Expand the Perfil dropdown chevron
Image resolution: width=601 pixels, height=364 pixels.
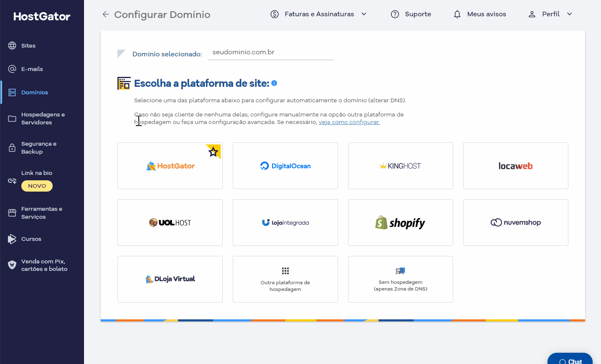[x=570, y=14]
